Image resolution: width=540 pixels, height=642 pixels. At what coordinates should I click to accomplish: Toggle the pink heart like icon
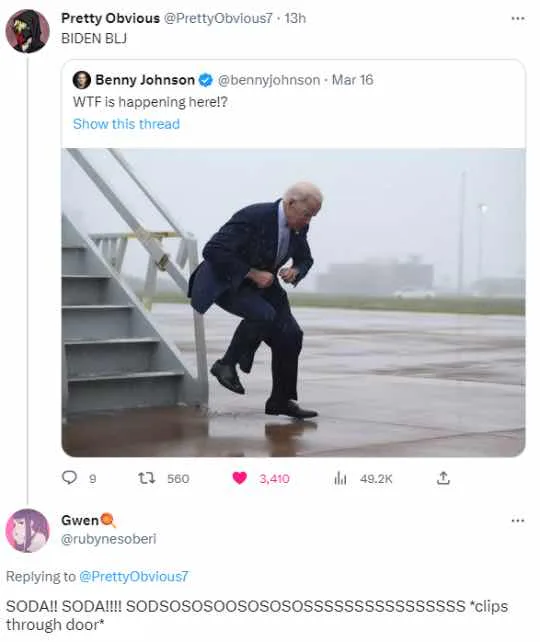(x=239, y=478)
